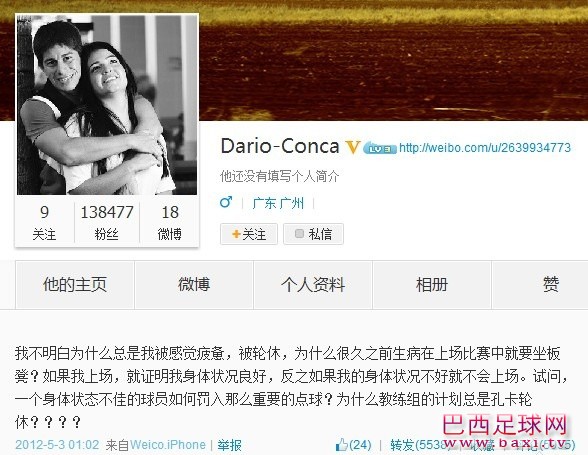Click the orange plus on 关注 button
Image resolution: width=588 pixels, height=455 pixels.
[236, 234]
